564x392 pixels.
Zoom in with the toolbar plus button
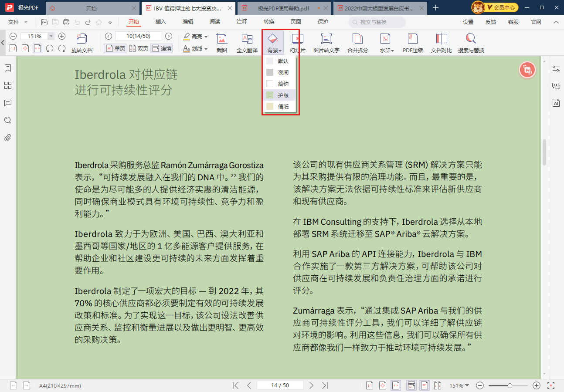pos(62,36)
